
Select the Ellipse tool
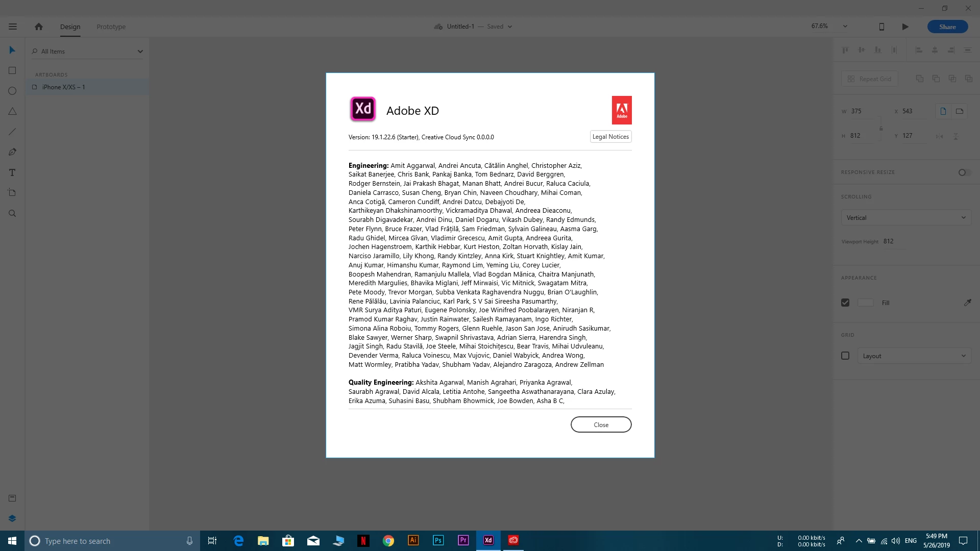(12, 91)
